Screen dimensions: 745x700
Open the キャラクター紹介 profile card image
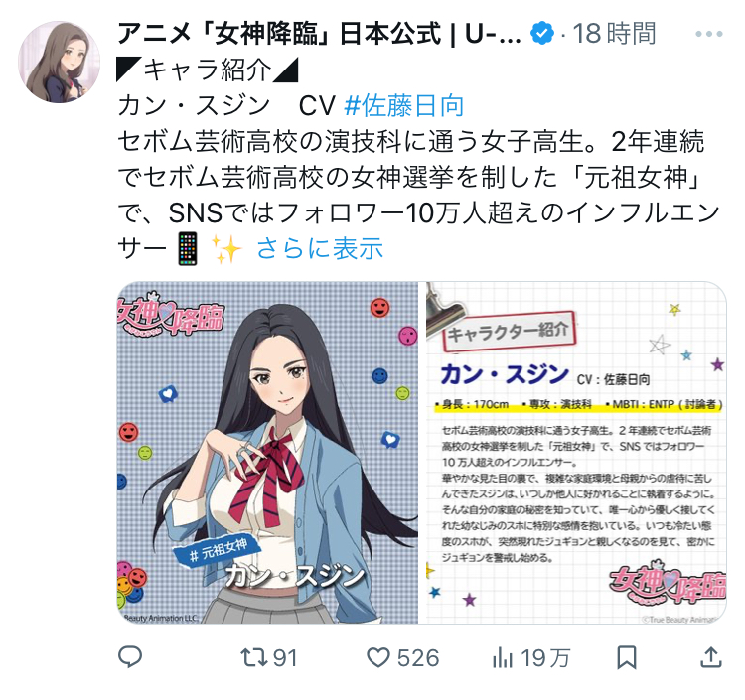[x=576, y=453]
